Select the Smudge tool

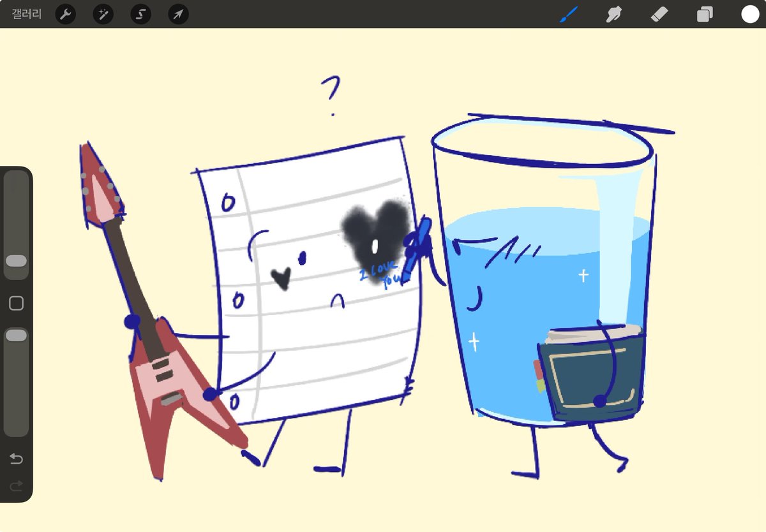613,14
